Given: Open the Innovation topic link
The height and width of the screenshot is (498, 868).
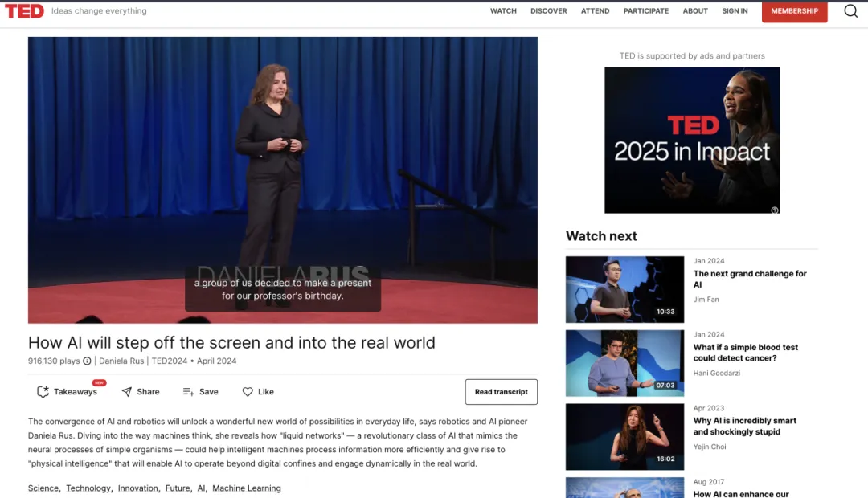Looking at the screenshot, I should 138,488.
